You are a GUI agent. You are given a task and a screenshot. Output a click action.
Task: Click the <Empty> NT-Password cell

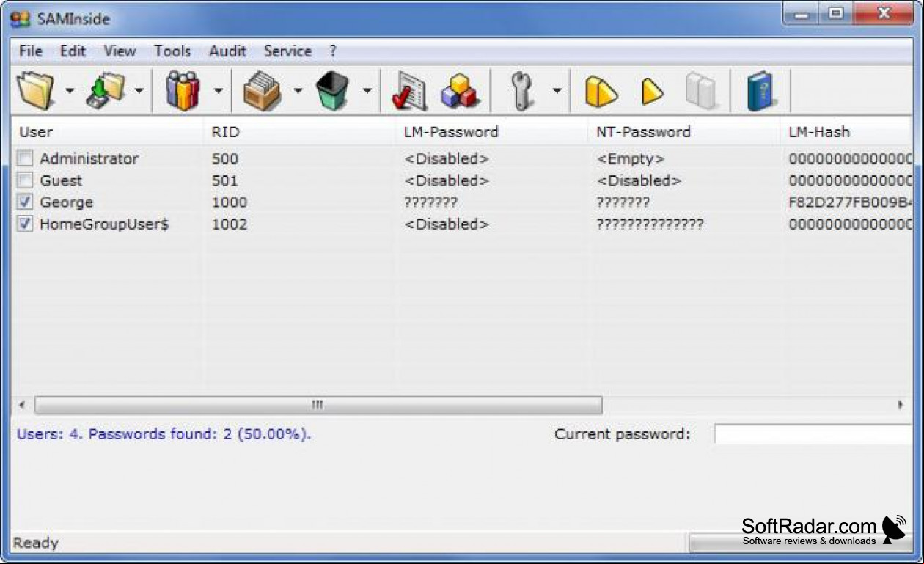pyautogui.click(x=631, y=158)
